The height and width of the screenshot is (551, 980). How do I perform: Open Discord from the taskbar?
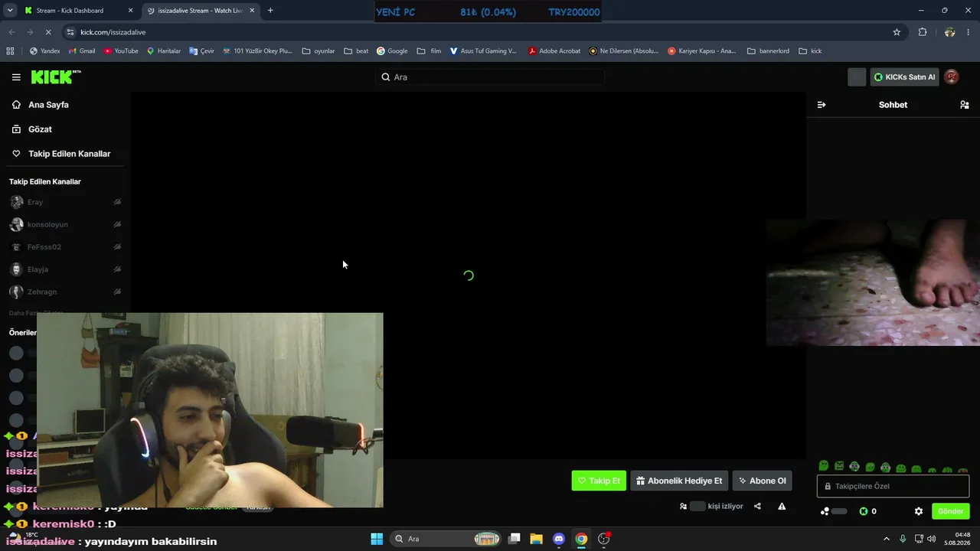pyautogui.click(x=559, y=539)
